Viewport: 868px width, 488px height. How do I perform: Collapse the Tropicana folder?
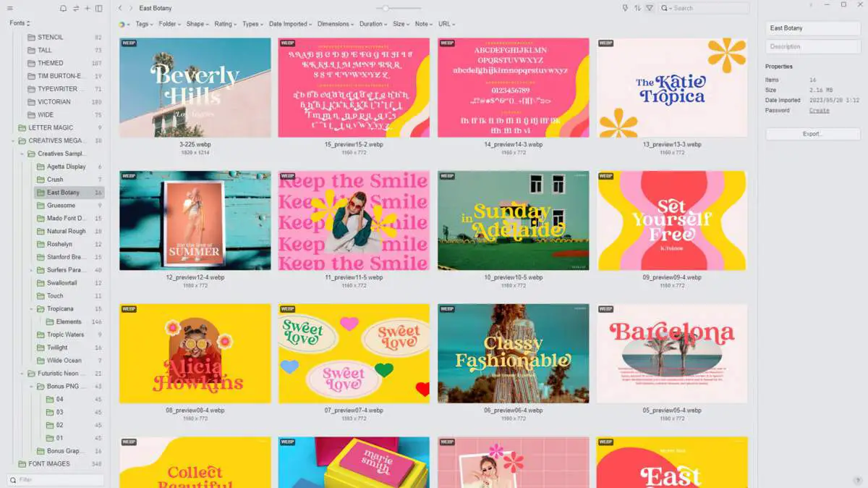coord(32,308)
